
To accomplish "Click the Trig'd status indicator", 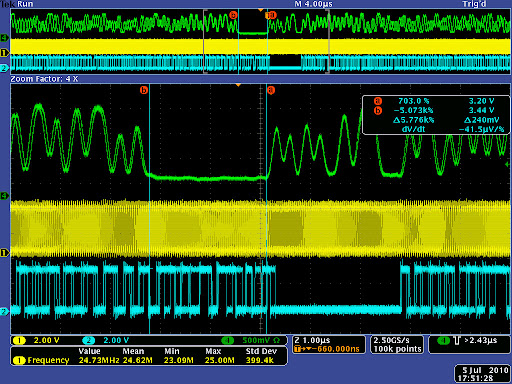I will click(474, 4).
